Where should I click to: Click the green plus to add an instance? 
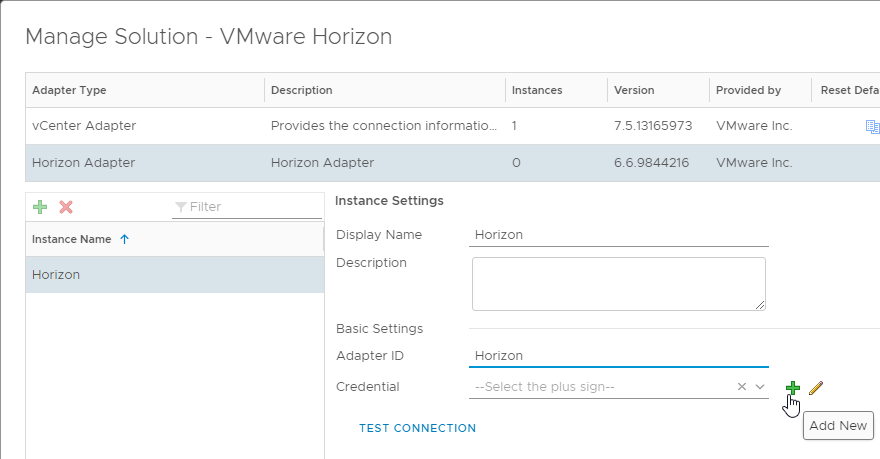[40, 207]
